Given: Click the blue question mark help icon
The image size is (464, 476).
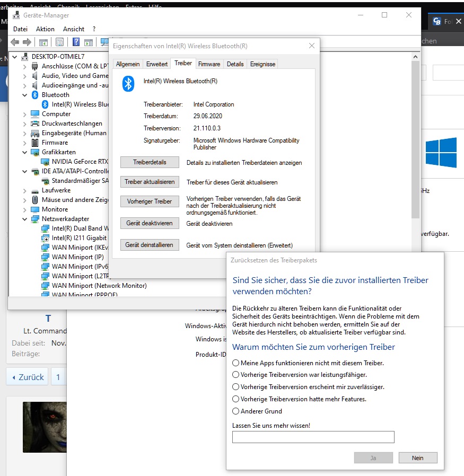Looking at the screenshot, I should coord(76,42).
